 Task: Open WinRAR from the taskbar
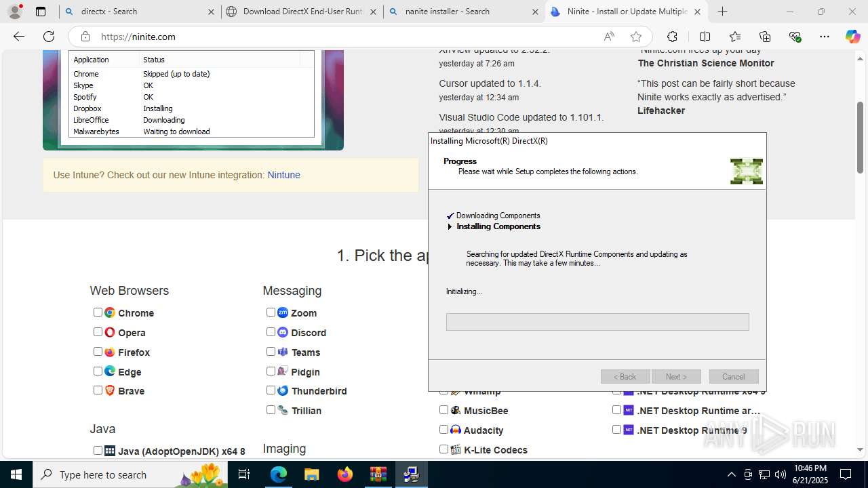click(378, 474)
